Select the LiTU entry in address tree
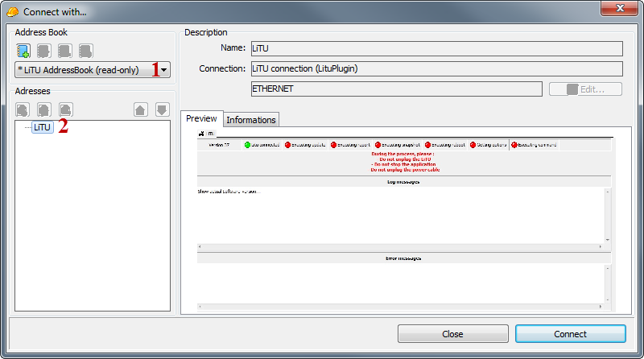 coord(43,127)
